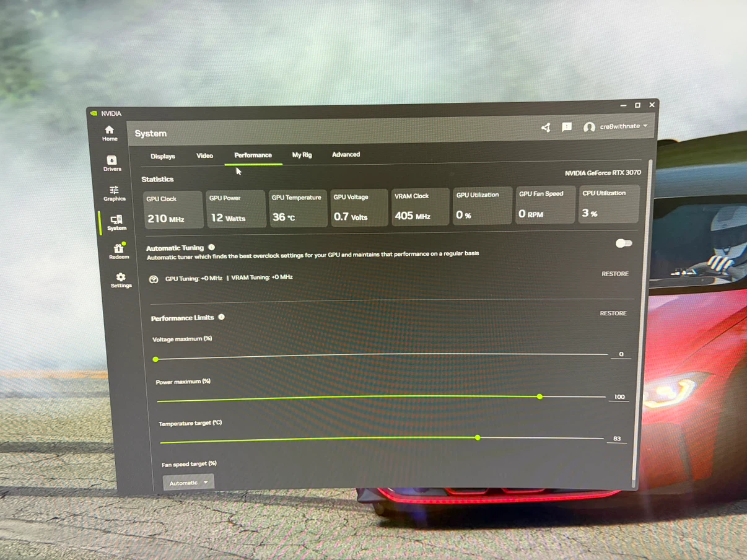
Task: Click the gauge icon beside GPU Tuning
Action: pos(154,279)
